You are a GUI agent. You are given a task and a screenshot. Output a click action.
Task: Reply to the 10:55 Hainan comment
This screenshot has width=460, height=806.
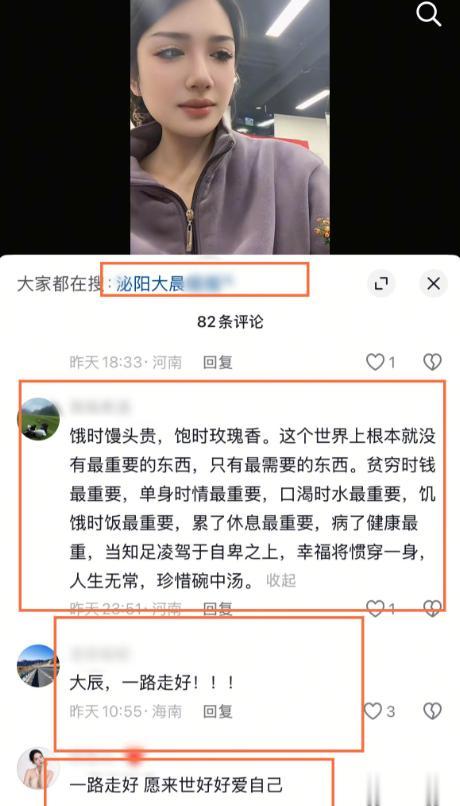pyautogui.click(x=217, y=711)
